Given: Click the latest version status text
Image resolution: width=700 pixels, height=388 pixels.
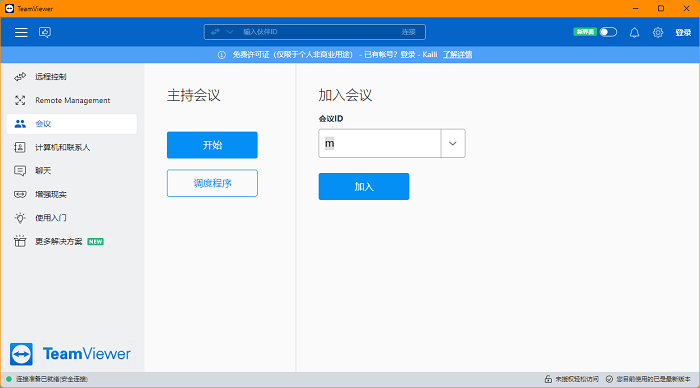Looking at the screenshot, I should [654, 379].
